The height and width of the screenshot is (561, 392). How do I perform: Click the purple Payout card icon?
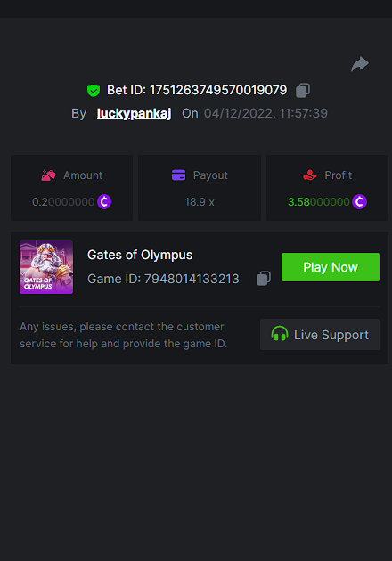click(179, 175)
